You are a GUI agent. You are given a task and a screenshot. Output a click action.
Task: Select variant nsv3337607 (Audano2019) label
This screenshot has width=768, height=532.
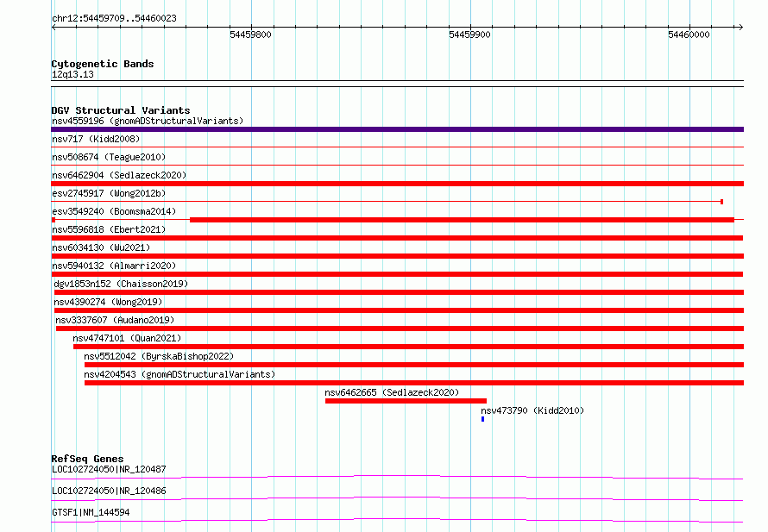(x=115, y=320)
